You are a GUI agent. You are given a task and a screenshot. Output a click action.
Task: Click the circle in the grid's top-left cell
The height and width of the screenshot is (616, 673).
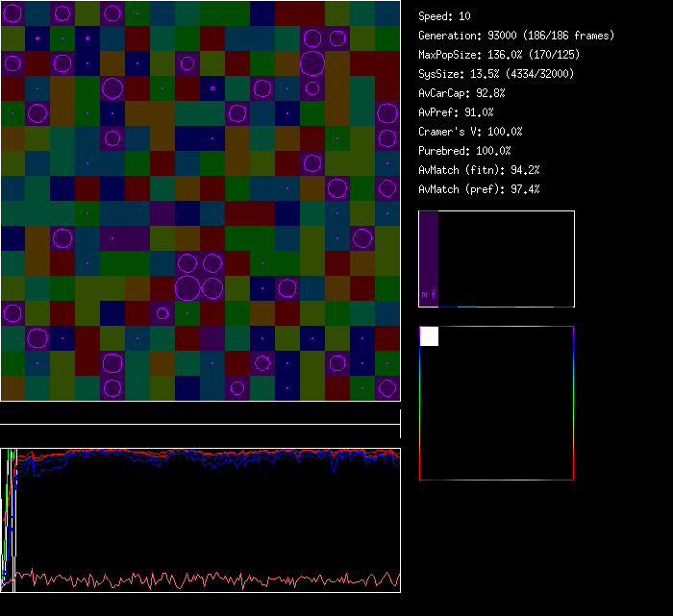click(12, 13)
